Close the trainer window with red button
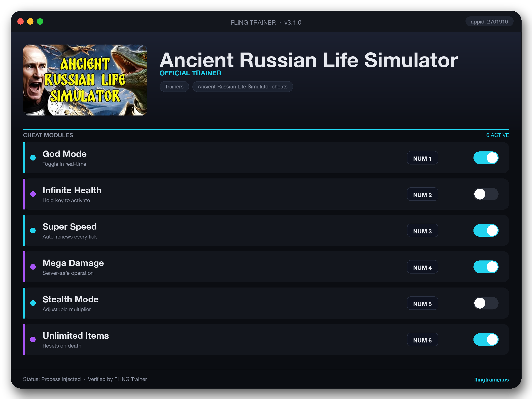 click(x=21, y=22)
